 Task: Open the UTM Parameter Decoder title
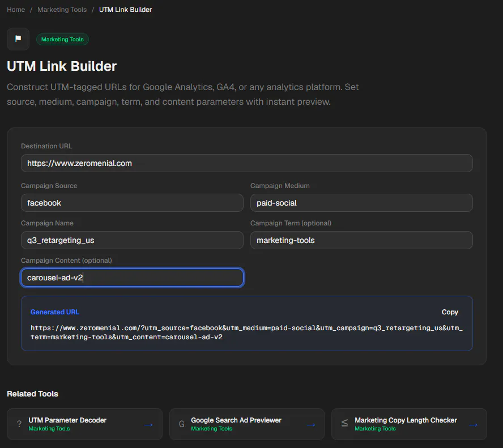coord(67,420)
